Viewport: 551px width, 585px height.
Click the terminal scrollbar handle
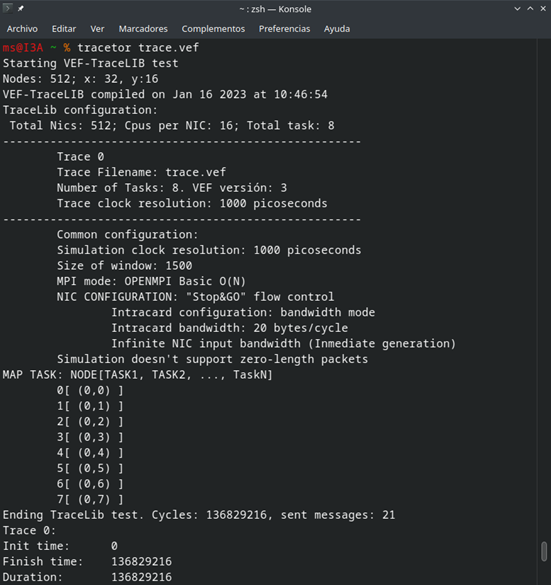point(544,551)
